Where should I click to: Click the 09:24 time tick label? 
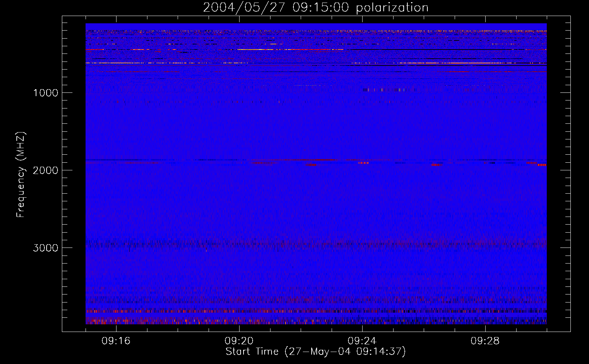click(362, 341)
